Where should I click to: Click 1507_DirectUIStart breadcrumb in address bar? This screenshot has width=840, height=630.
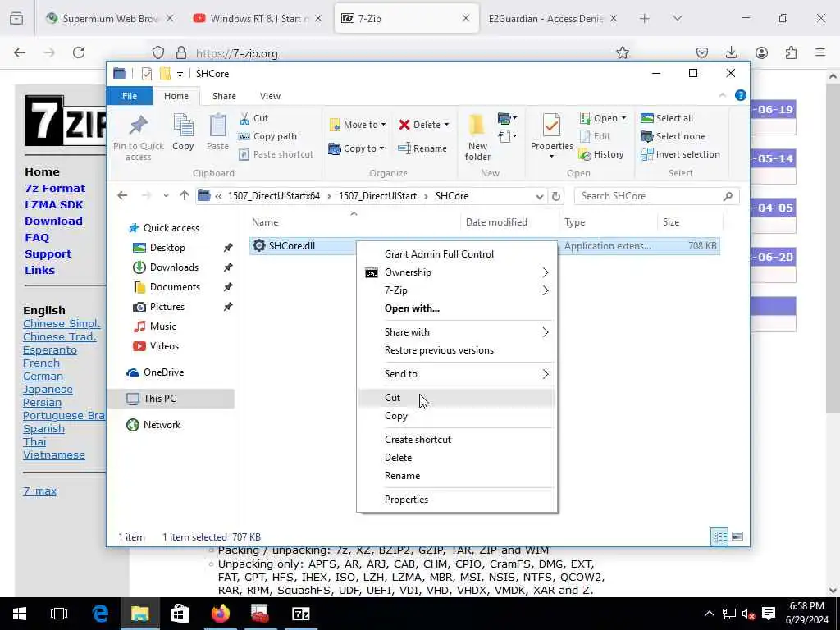(377, 196)
